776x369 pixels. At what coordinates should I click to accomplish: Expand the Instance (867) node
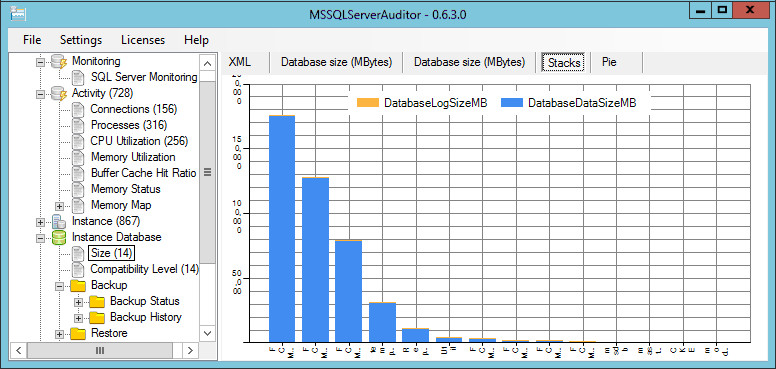(40, 222)
